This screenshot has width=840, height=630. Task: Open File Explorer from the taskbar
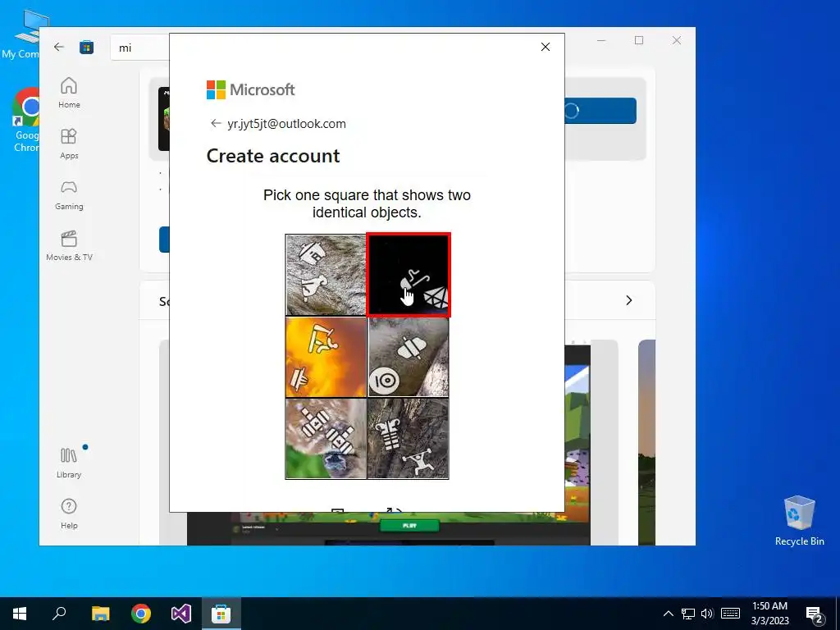point(100,614)
